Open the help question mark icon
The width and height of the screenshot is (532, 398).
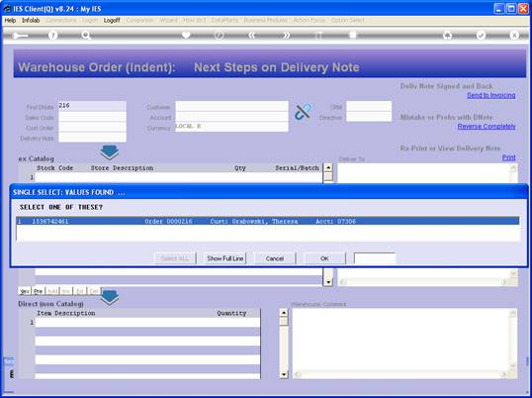tap(52, 35)
